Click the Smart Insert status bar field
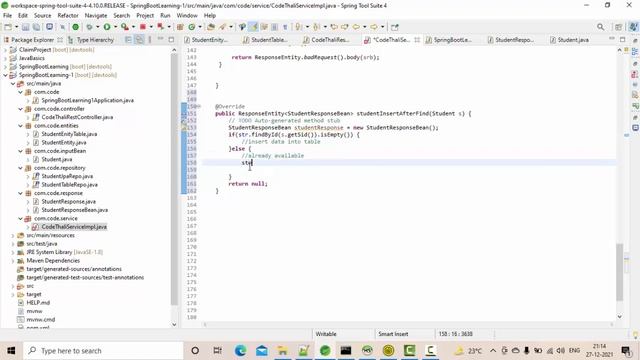The image size is (640, 360). pyautogui.click(x=393, y=334)
